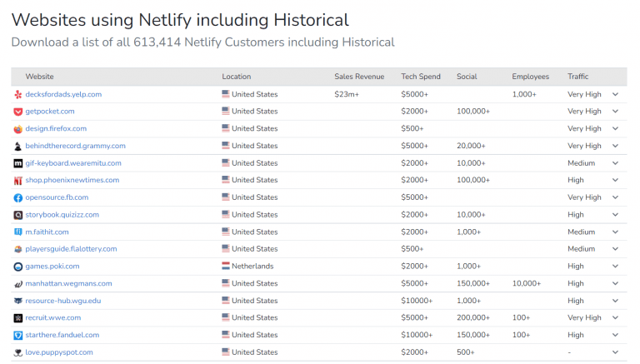Open the behindtherecord.grammy.com link
This screenshot has height=364, width=640.
click(x=75, y=146)
